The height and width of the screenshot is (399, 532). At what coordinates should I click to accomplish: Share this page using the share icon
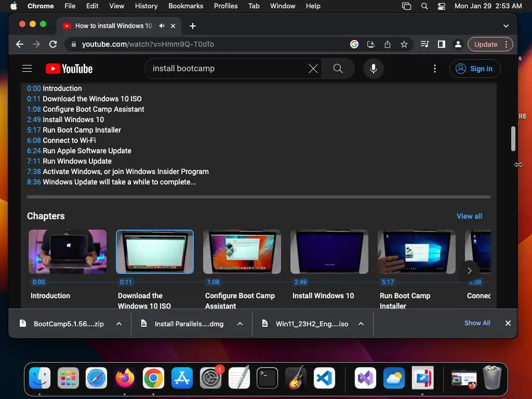(388, 44)
